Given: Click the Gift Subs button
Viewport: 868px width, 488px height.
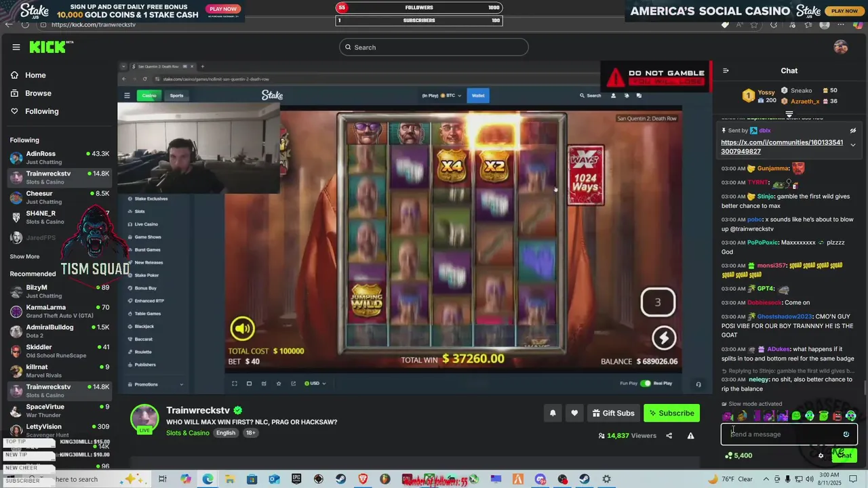Looking at the screenshot, I should [613, 413].
